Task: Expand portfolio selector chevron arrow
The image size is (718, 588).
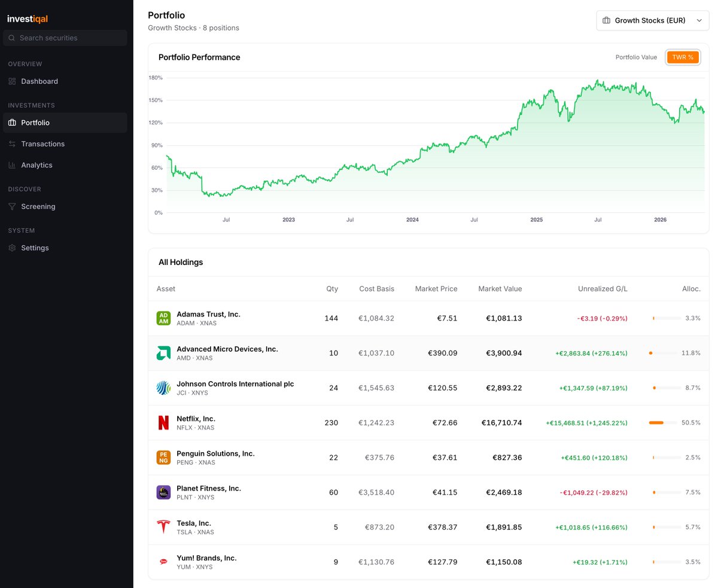Action: [699, 20]
